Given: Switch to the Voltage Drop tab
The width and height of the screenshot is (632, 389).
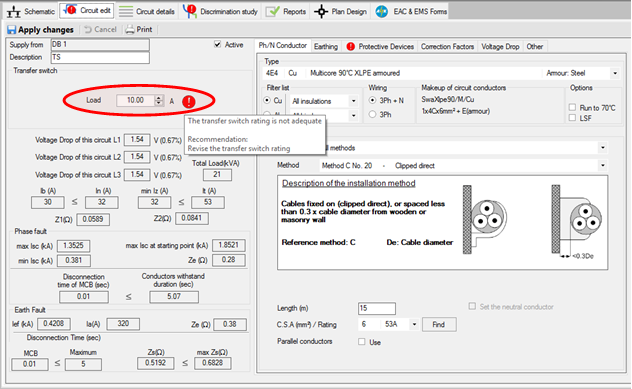Looking at the screenshot, I should tap(500, 46).
